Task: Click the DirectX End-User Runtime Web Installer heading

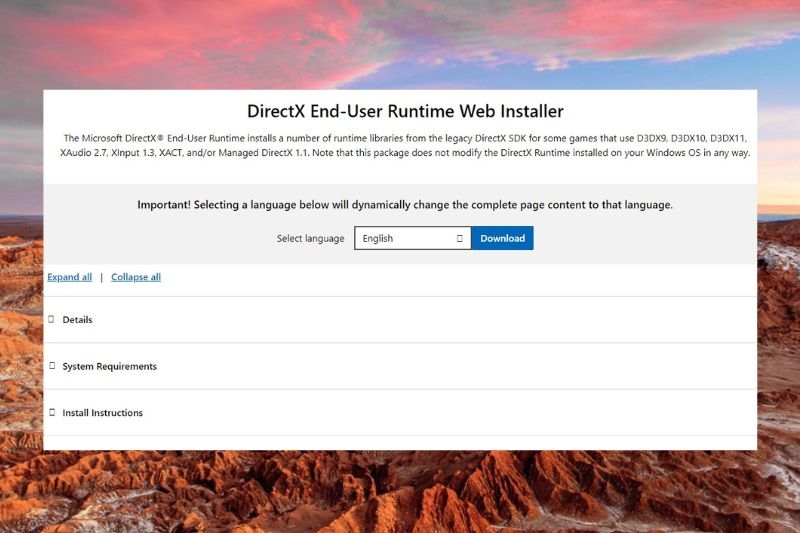Action: coord(406,111)
